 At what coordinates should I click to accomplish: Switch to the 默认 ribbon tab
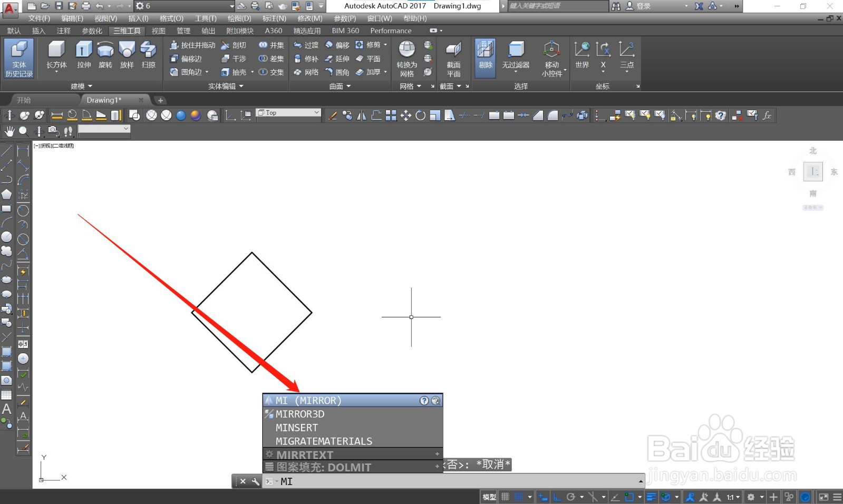14,31
